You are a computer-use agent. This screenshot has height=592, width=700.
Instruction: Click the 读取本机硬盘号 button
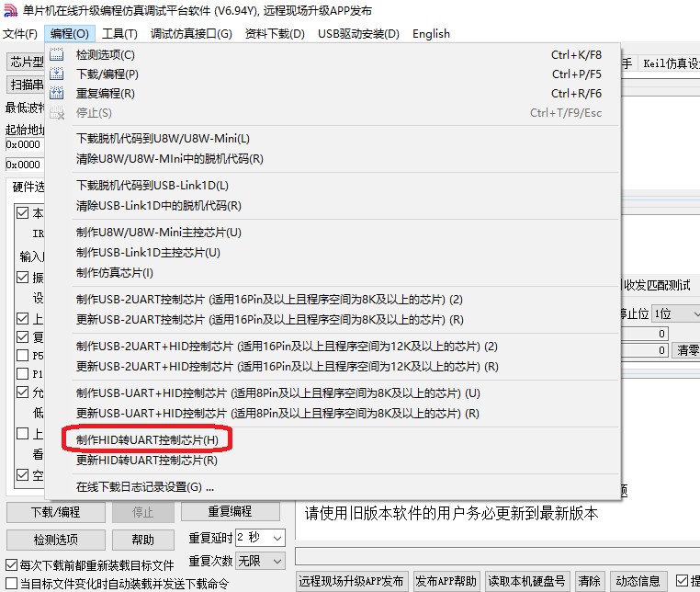click(526, 581)
